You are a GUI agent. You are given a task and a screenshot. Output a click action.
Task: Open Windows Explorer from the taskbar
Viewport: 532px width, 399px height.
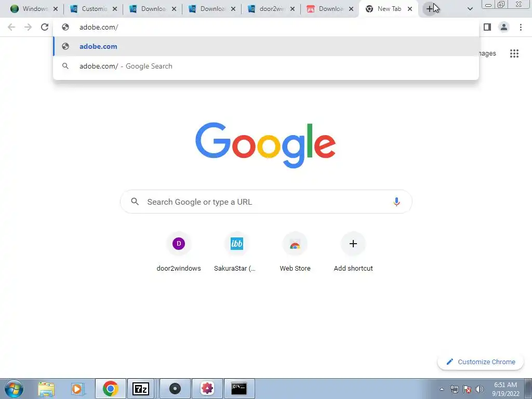point(46,389)
